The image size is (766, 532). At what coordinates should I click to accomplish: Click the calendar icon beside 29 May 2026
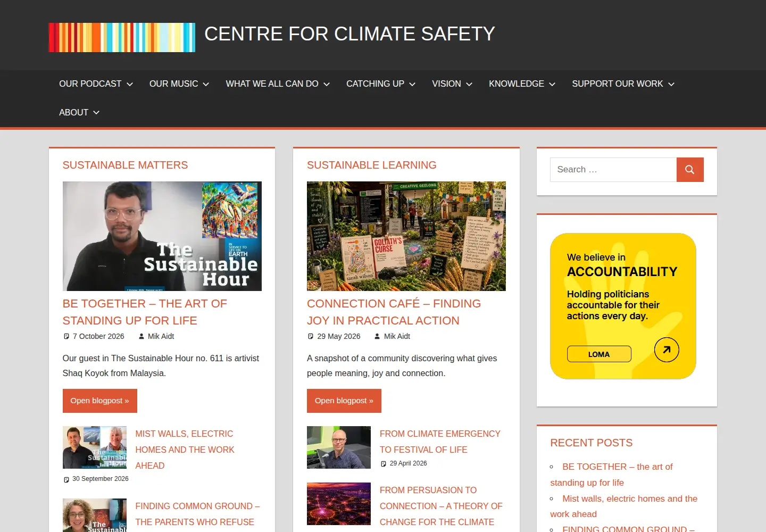click(x=311, y=336)
